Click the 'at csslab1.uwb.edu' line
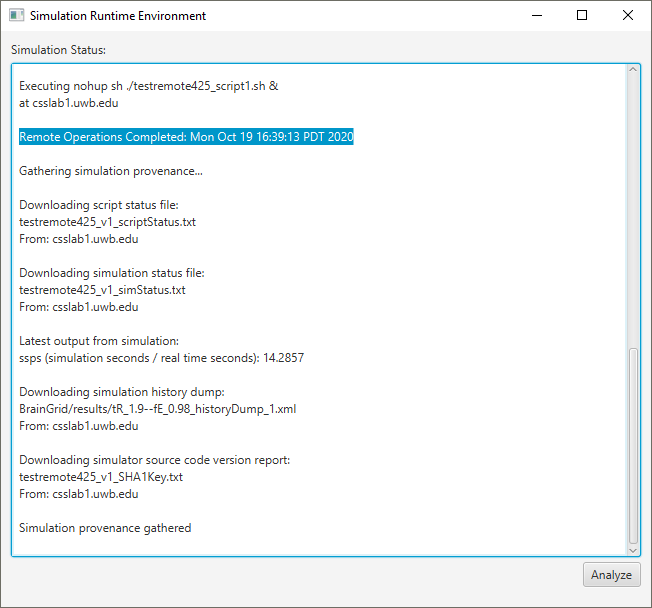The image size is (652, 608). pyautogui.click(x=69, y=103)
